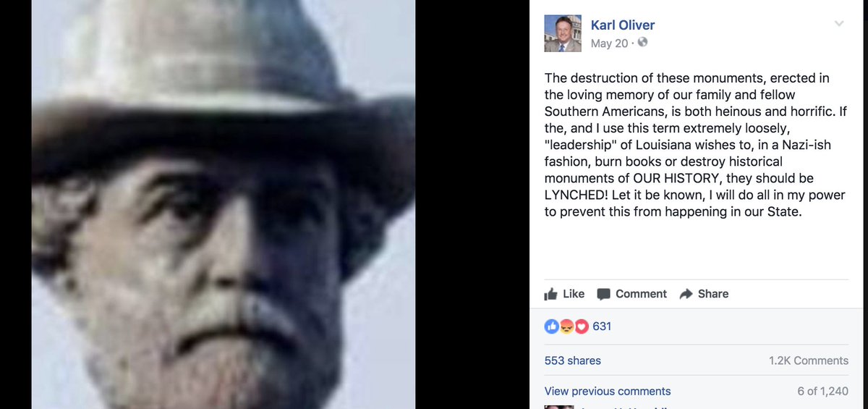Click the Share arrow icon
Image resolution: width=868 pixels, height=409 pixels.
686,294
